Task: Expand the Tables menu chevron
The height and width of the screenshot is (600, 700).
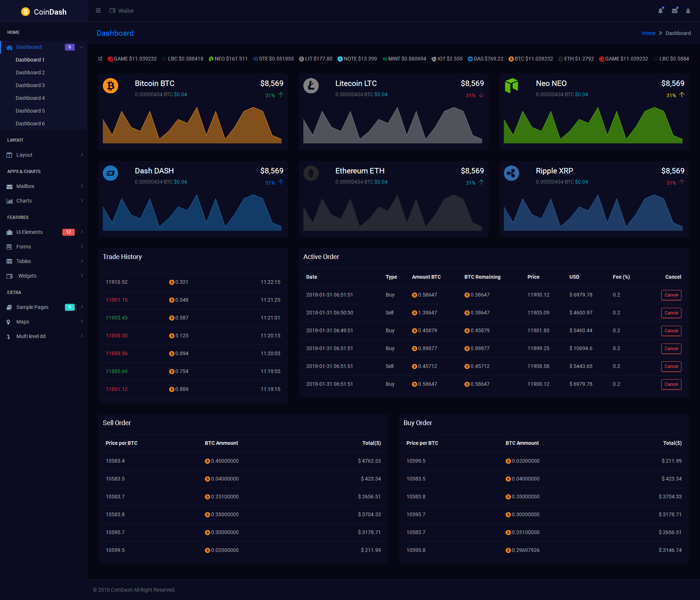Action: (82, 261)
